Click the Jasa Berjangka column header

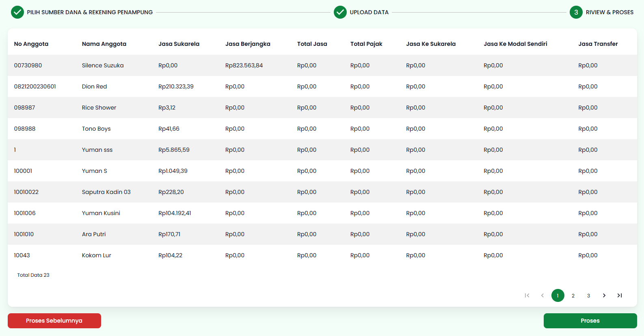coord(248,44)
